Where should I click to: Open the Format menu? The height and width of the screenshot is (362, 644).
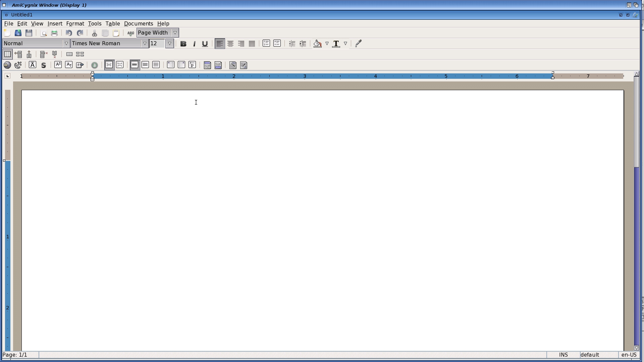click(x=75, y=24)
